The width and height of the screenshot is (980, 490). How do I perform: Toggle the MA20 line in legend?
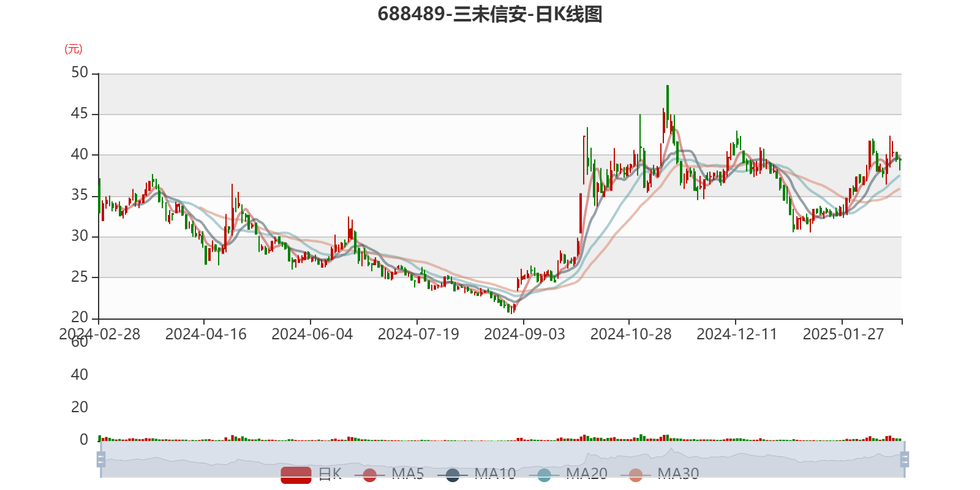tap(568, 474)
